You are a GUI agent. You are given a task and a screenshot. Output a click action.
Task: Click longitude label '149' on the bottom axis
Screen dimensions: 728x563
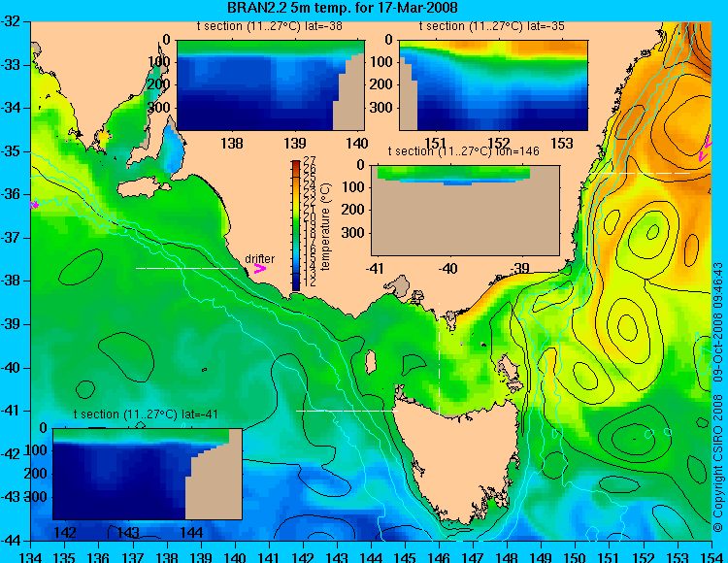542,556
